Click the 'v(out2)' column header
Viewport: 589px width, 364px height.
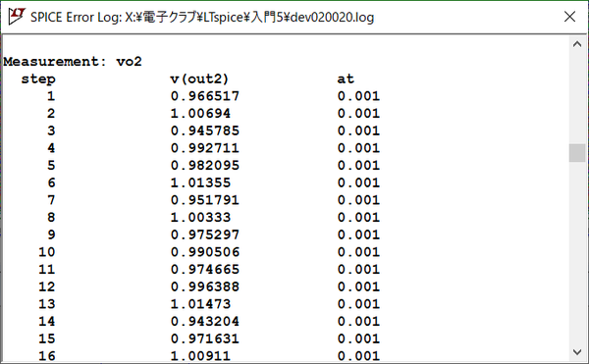199,79
